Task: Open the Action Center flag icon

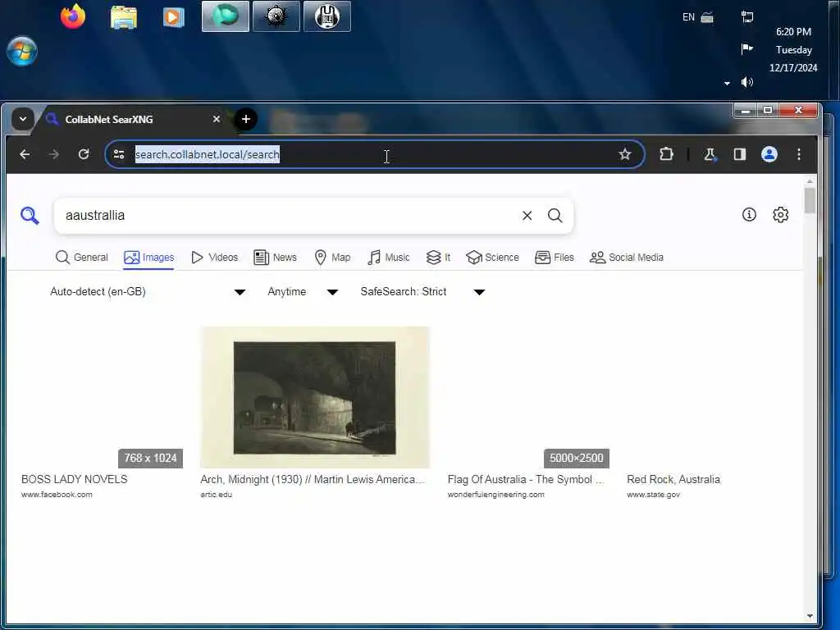Action: pos(747,49)
